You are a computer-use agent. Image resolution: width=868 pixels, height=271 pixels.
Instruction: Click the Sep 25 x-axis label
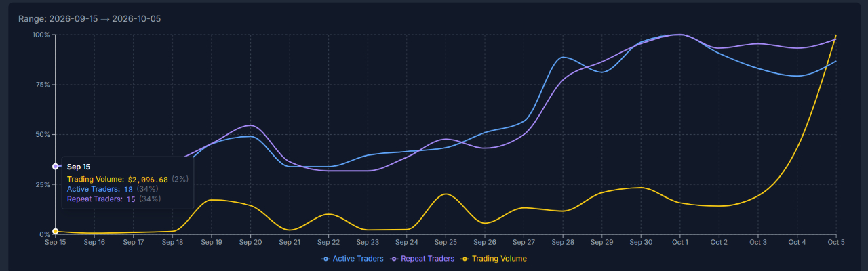[x=446, y=241]
